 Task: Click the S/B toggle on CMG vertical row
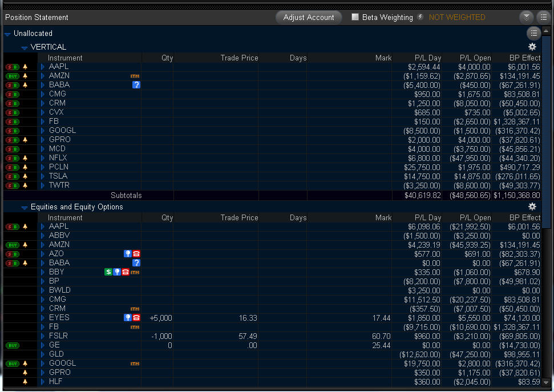[x=13, y=94]
